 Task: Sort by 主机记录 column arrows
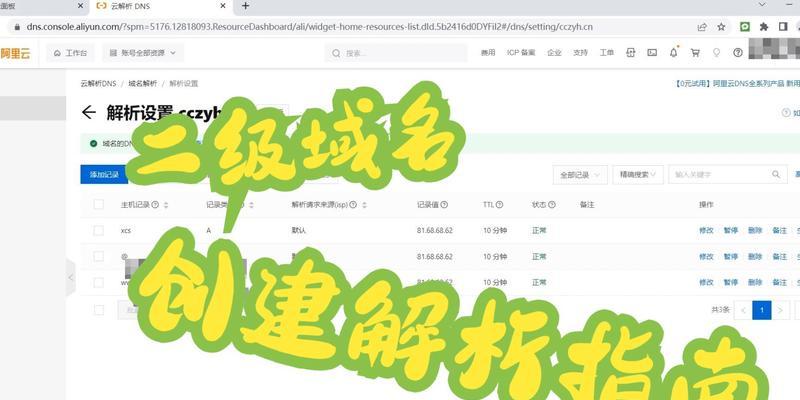(x=166, y=205)
